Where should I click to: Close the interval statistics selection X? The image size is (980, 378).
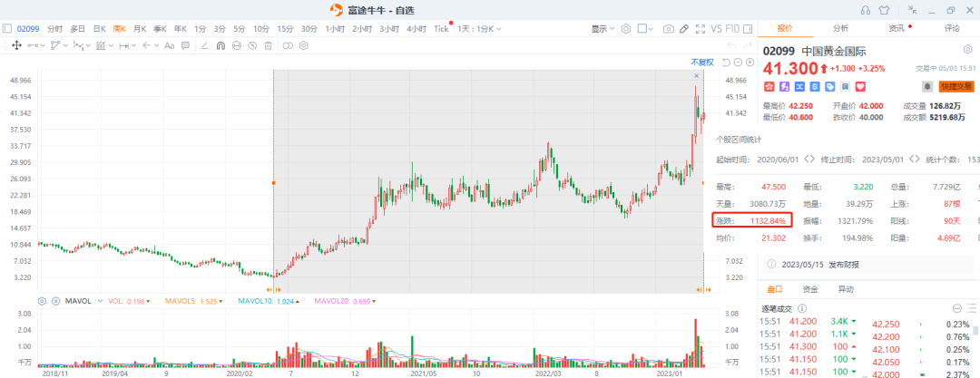[x=697, y=75]
